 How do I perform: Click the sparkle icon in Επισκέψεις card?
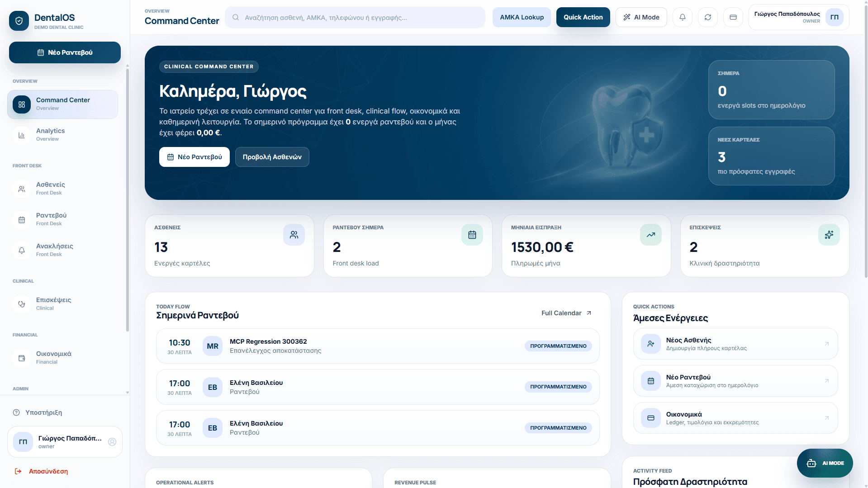(x=829, y=235)
